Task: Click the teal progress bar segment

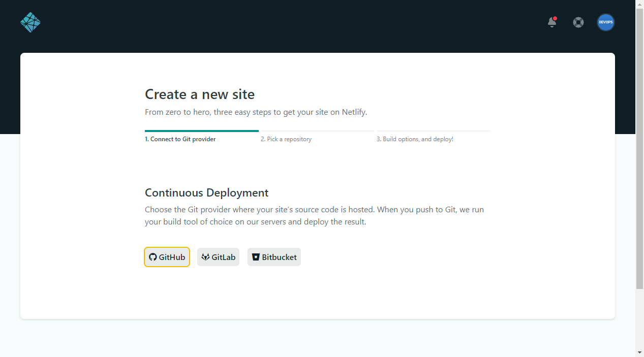Action: [x=201, y=131]
